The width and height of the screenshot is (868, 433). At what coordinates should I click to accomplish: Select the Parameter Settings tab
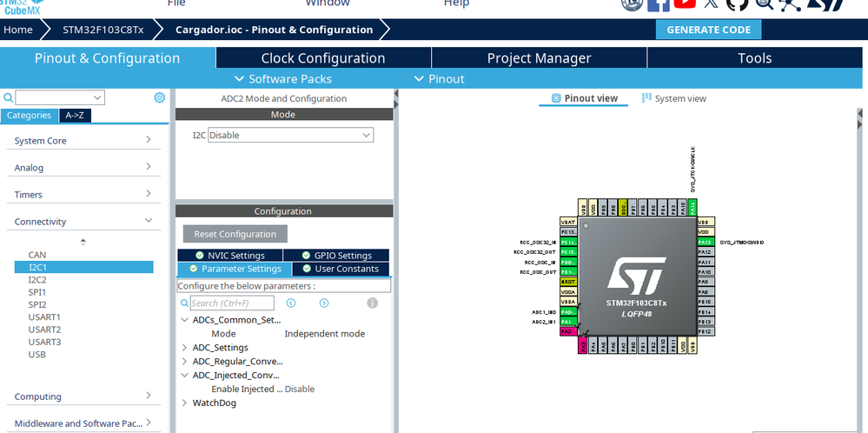click(x=235, y=269)
